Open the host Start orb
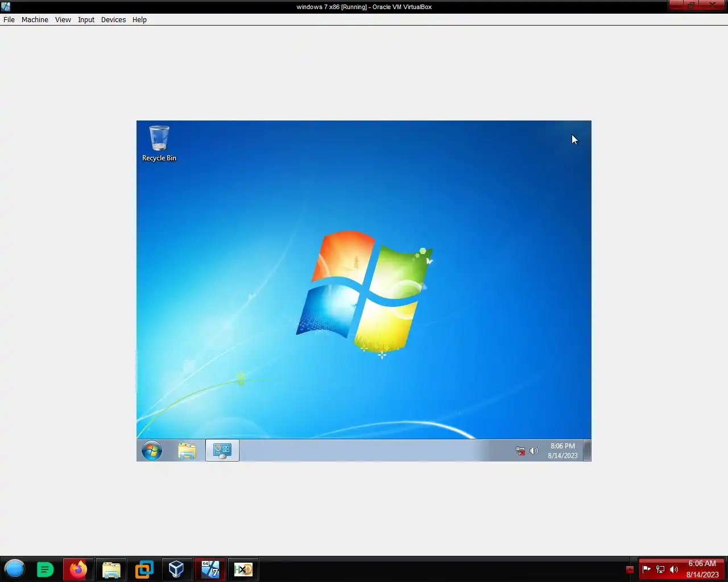 [15, 569]
